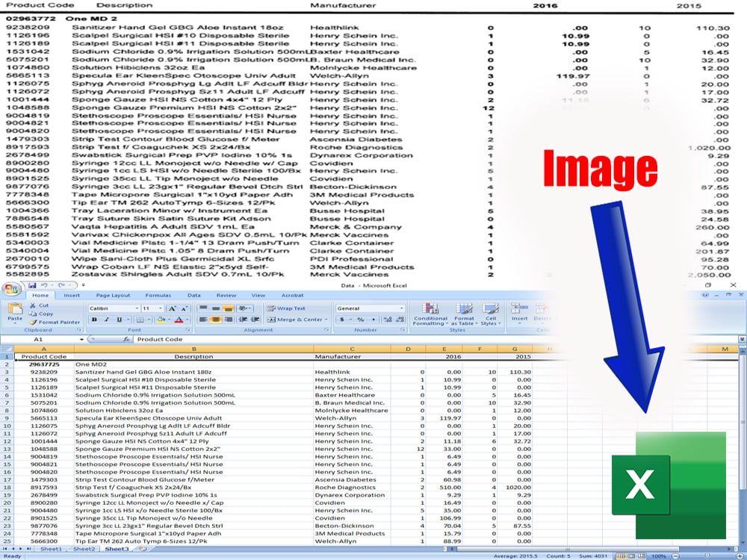Click the Copy icon in Clipboard group
747x560 pixels.
click(x=33, y=314)
